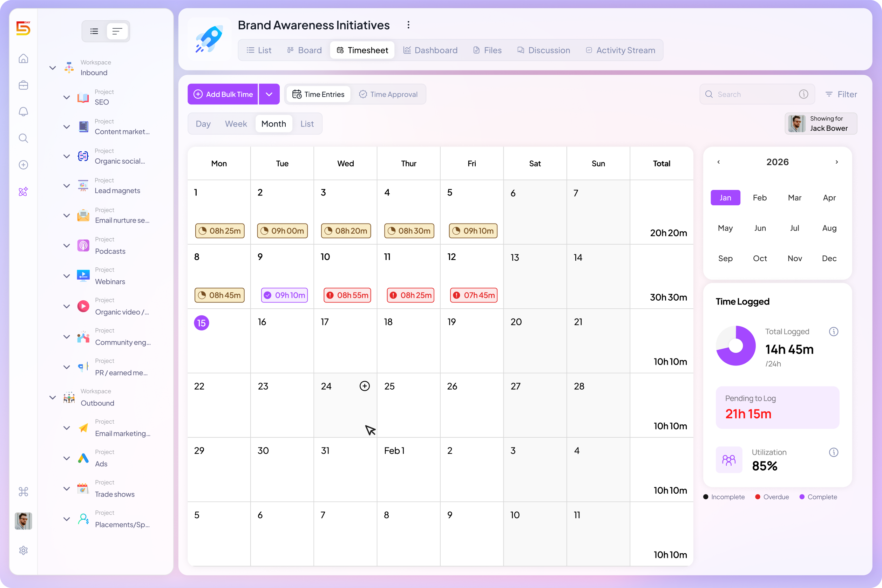Image resolution: width=882 pixels, height=588 pixels.
Task: Select Jan in month picker
Action: pyautogui.click(x=725, y=198)
